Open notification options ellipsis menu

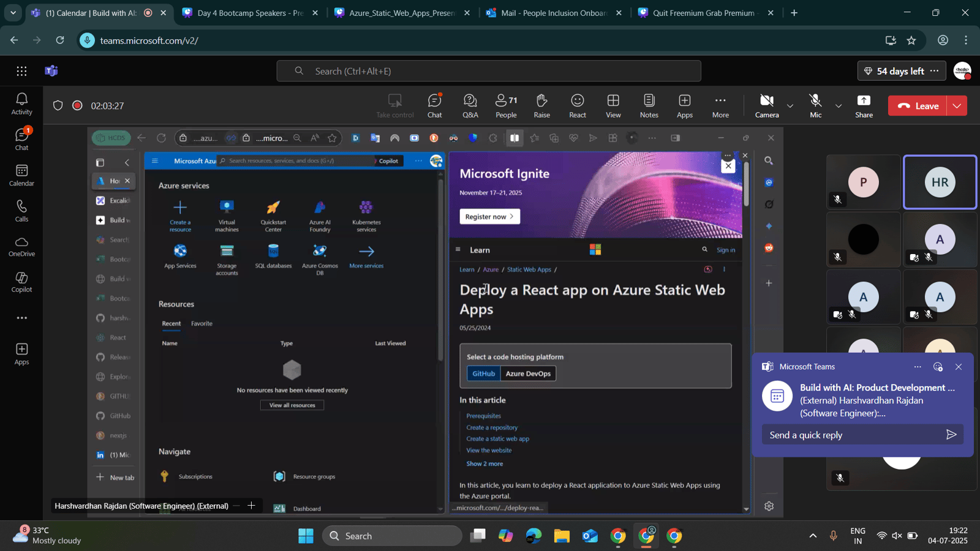coord(918,367)
